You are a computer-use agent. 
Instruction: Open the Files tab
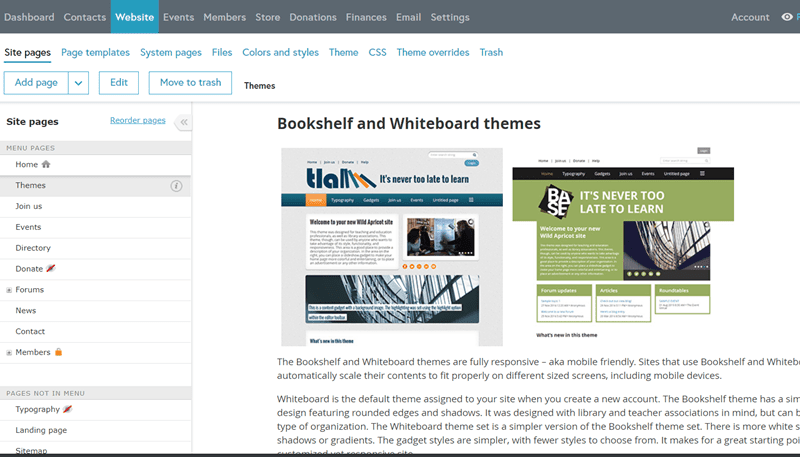(222, 53)
